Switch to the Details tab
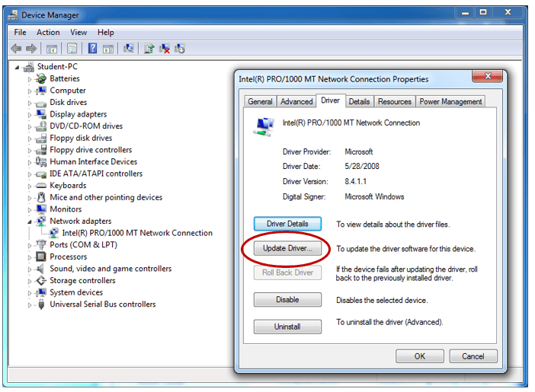The width and height of the screenshot is (535, 392). 359,101
